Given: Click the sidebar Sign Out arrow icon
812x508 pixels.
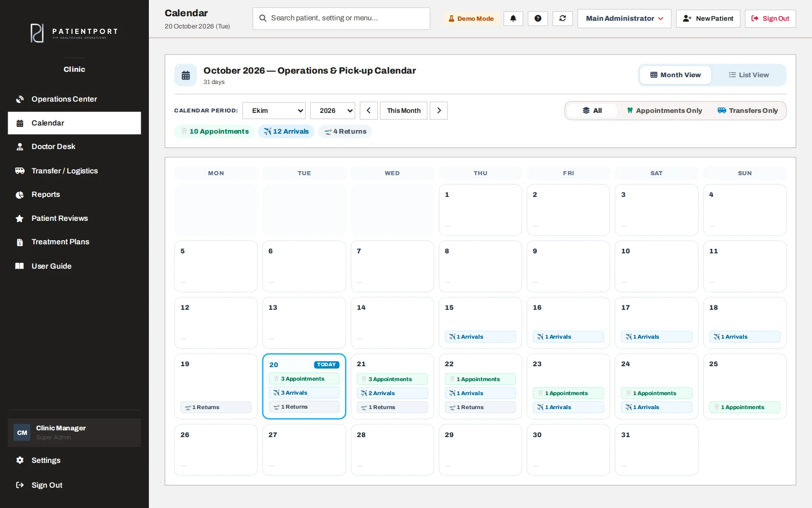Looking at the screenshot, I should coord(20,485).
